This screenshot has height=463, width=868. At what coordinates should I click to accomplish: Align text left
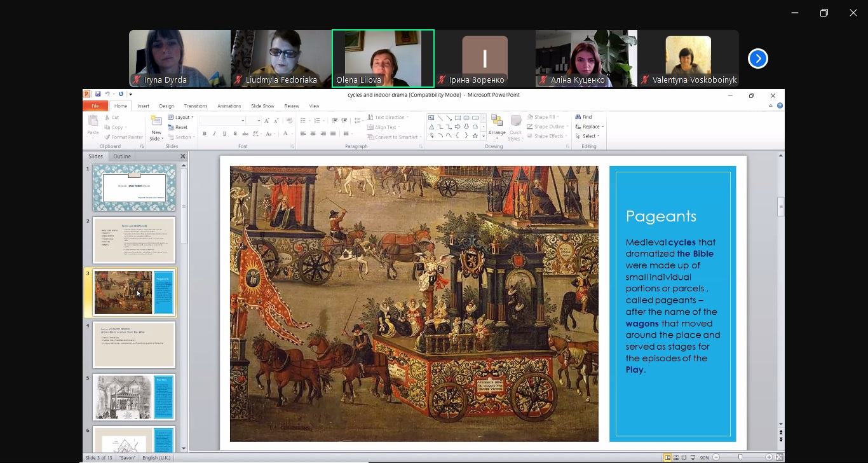tap(303, 134)
